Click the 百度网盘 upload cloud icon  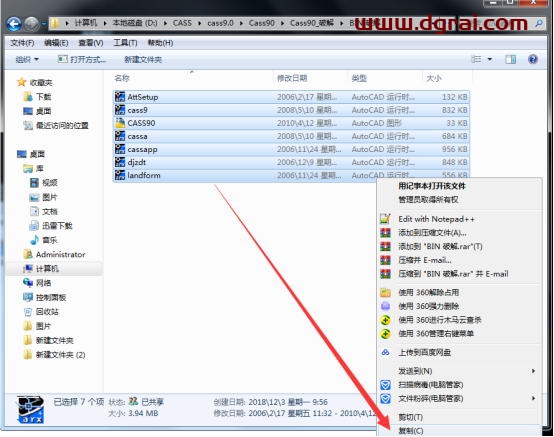click(385, 352)
